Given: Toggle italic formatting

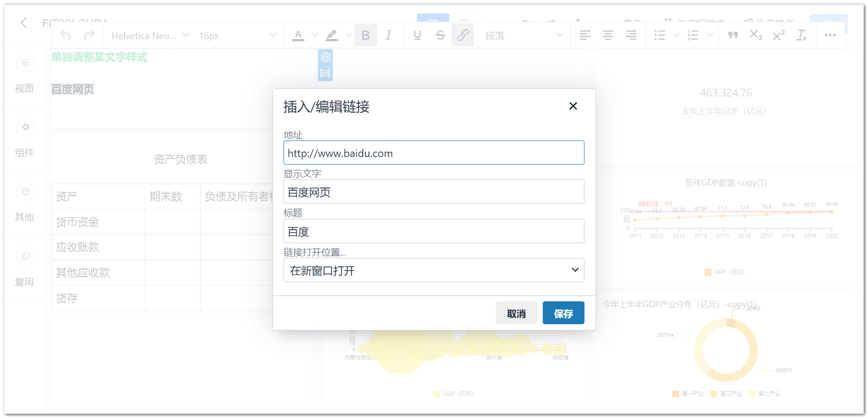Looking at the screenshot, I should pyautogui.click(x=389, y=35).
